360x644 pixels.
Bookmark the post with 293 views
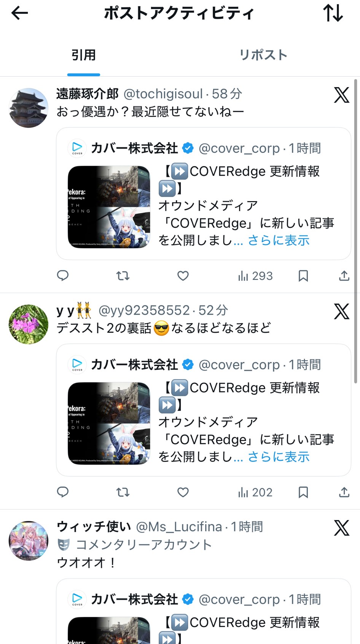[303, 275]
